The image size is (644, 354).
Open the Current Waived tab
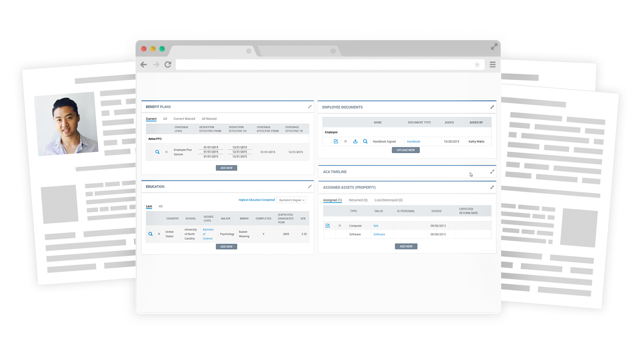[184, 119]
